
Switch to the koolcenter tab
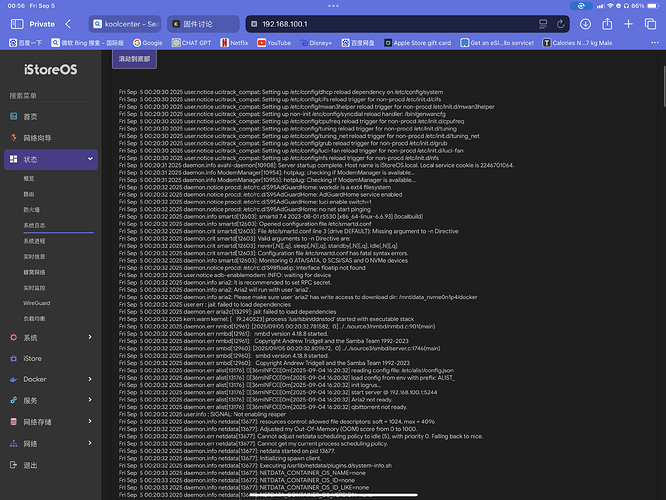(123, 23)
